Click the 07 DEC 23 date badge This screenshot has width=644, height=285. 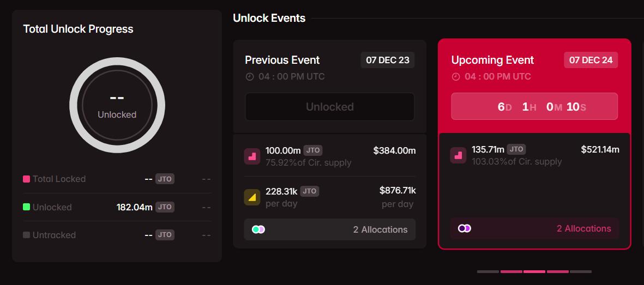point(388,60)
